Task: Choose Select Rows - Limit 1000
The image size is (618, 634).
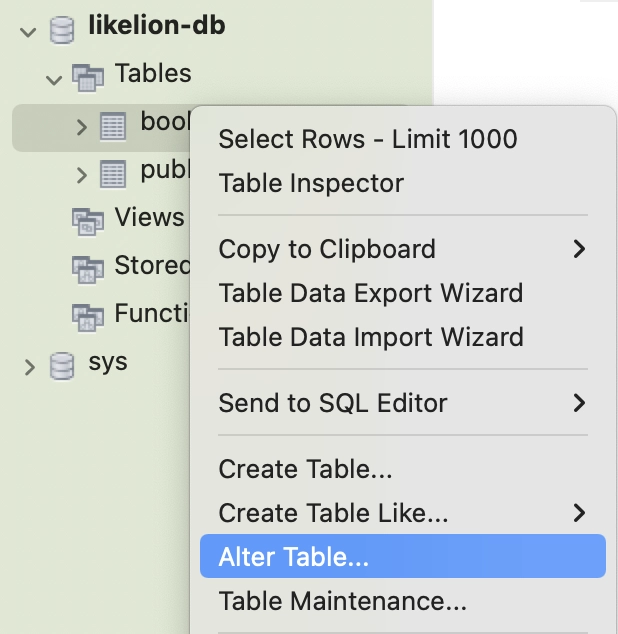Action: 368,139
